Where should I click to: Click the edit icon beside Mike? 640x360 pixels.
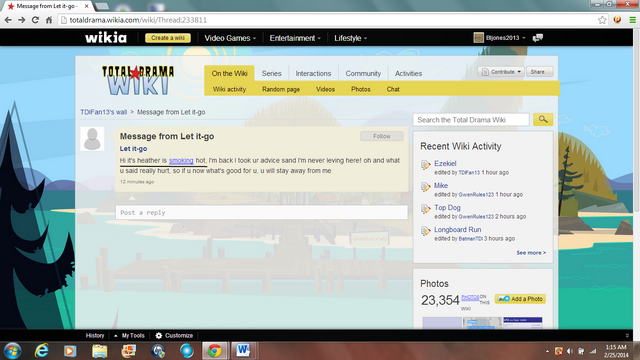pyautogui.click(x=426, y=187)
